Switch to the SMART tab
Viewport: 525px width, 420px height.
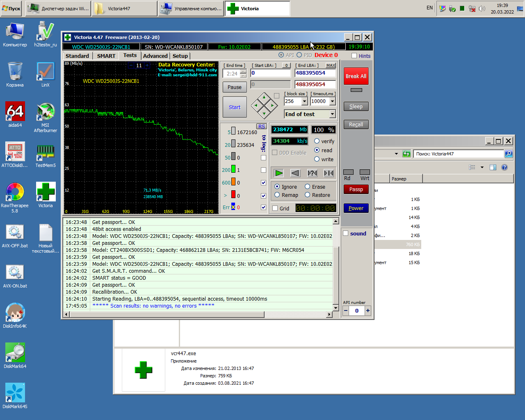(x=106, y=56)
